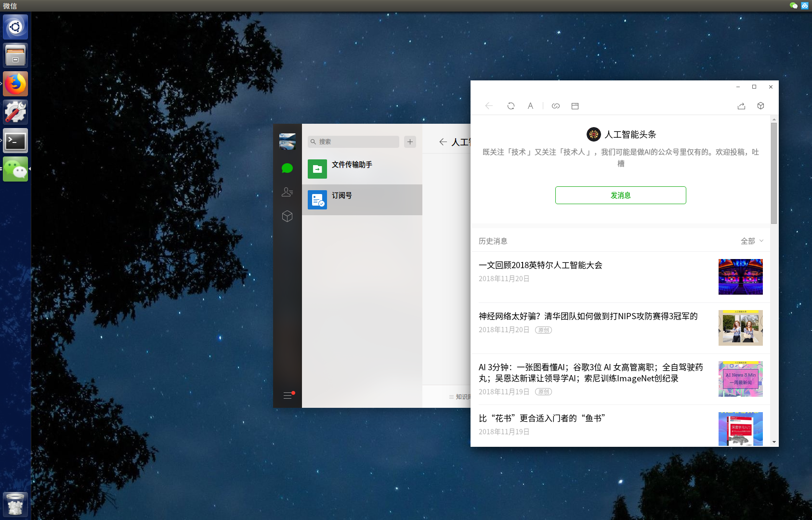
Task: Click the 历史消息 heading
Action: tap(493, 241)
